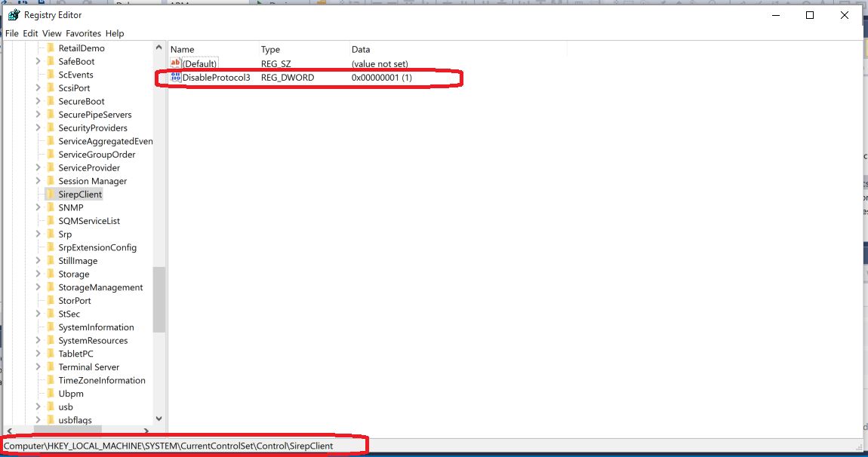868x457 pixels.
Task: Select the SrpExtensionConfig tree item
Action: tap(97, 247)
